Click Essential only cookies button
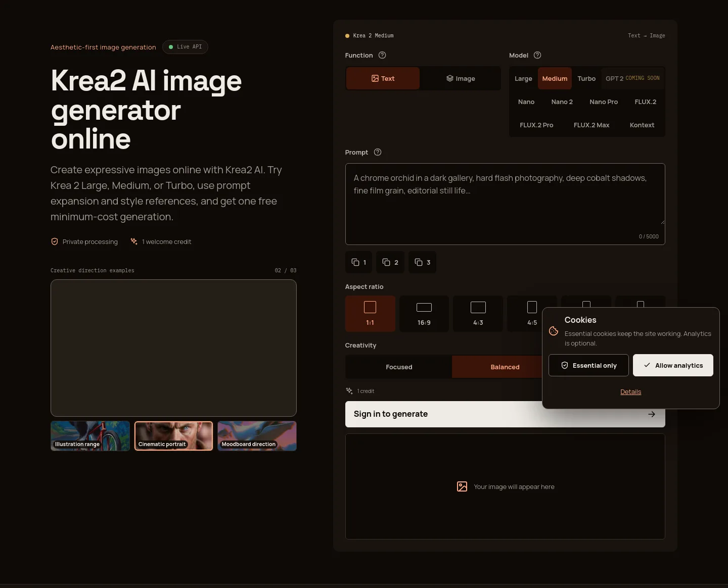The height and width of the screenshot is (588, 728). [x=588, y=365]
